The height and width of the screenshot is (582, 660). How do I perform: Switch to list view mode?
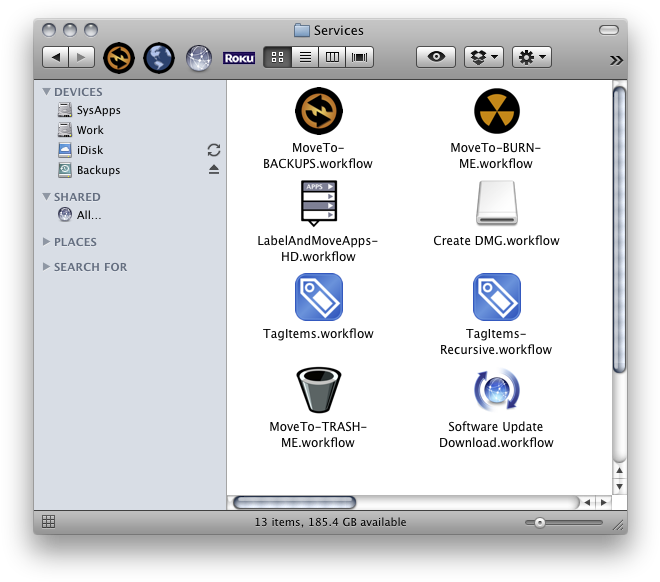click(x=305, y=58)
